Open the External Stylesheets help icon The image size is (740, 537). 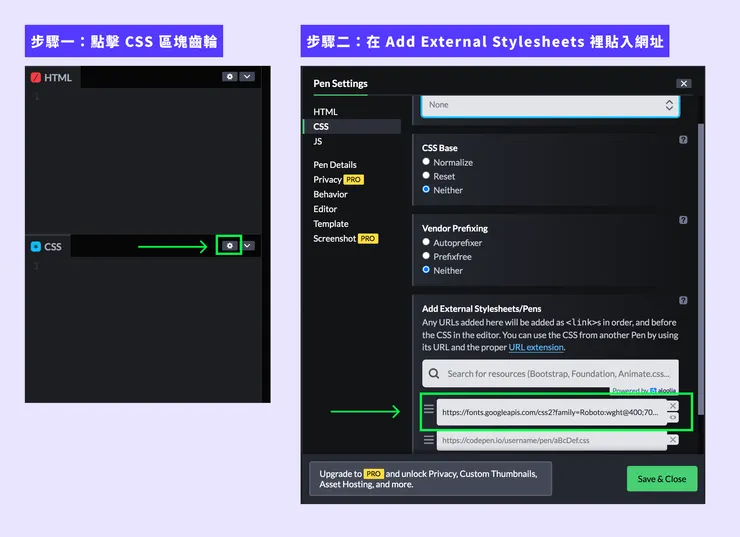[683, 300]
